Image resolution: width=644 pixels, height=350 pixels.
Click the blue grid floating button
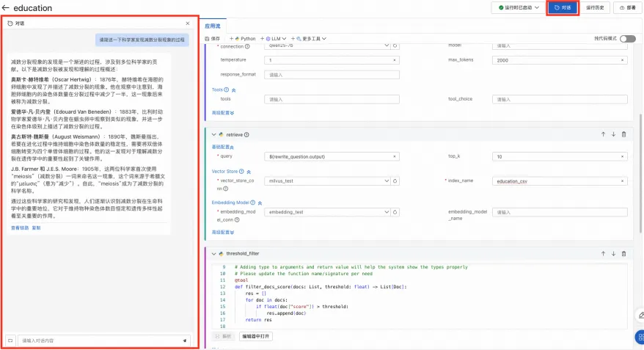[640, 337]
